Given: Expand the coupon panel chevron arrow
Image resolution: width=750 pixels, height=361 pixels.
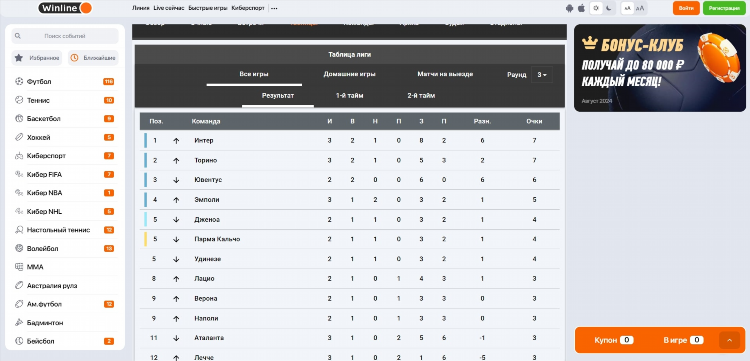Looking at the screenshot, I should coord(729,340).
